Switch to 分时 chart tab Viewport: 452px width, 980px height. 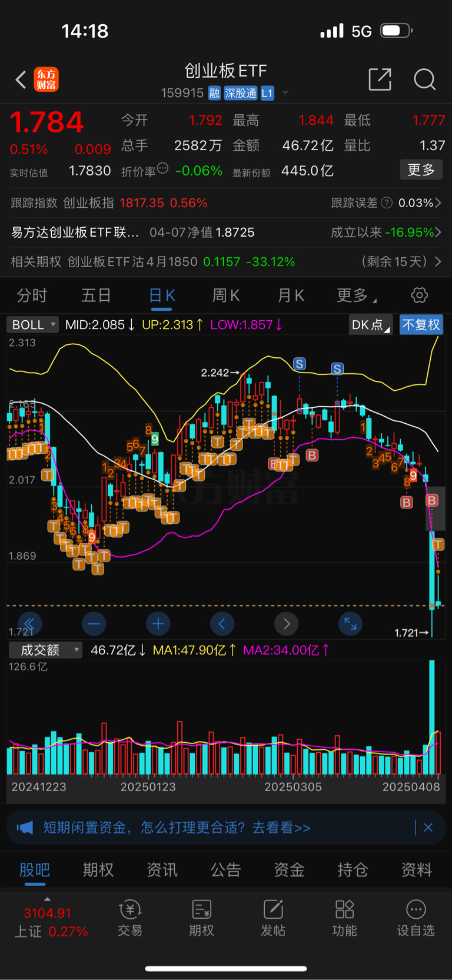click(32, 295)
